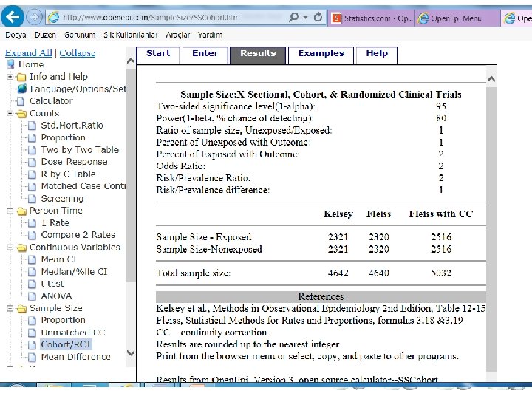Viewport: 532px width, 399px height.
Task: Click the Screening page icon
Action: coord(32,199)
